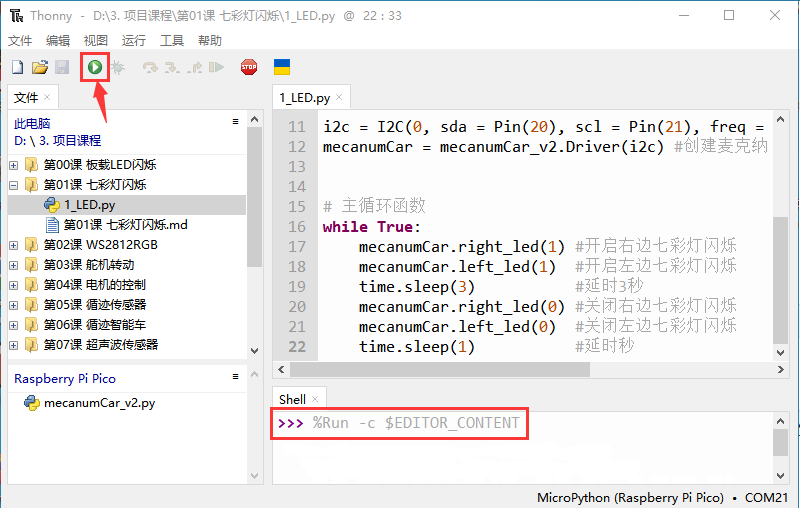Select the markdown document icon for 第01课 七彩灯闪烁.md
Viewport: 800px width, 508px height.
(52, 225)
